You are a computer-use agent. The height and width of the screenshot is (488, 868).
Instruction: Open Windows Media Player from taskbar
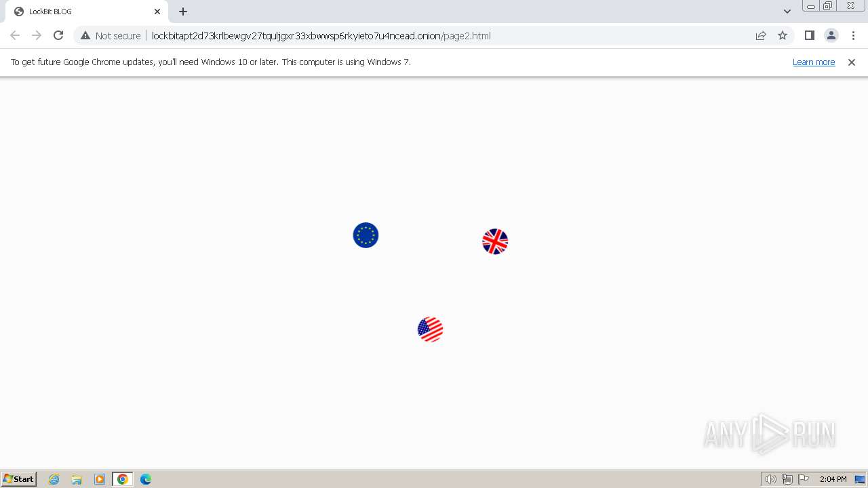point(100,479)
